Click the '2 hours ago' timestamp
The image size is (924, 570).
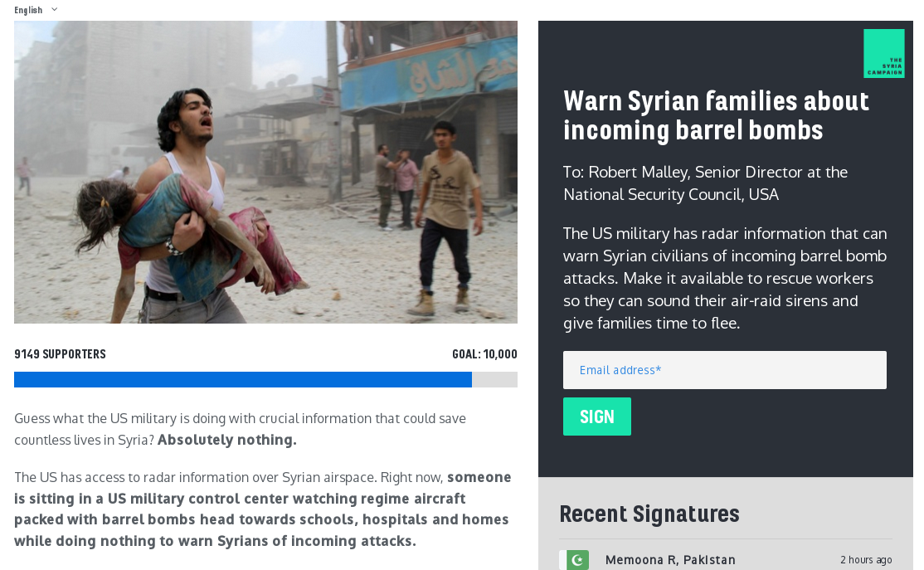[x=866, y=559]
